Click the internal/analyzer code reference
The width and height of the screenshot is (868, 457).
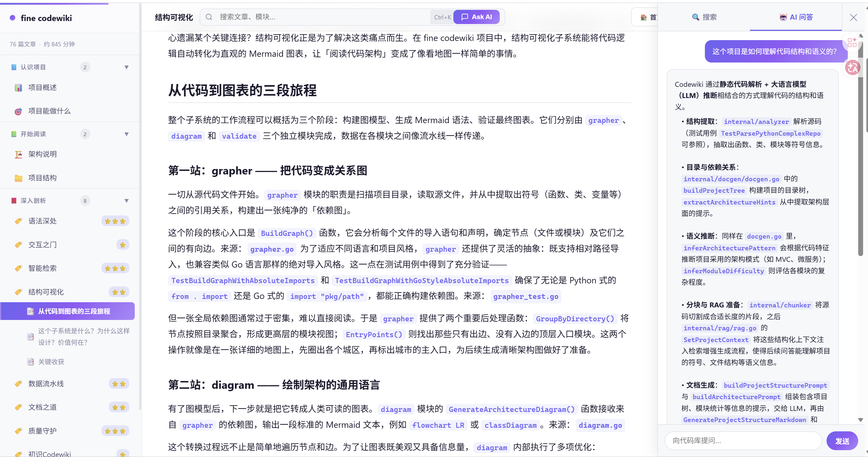pos(756,122)
